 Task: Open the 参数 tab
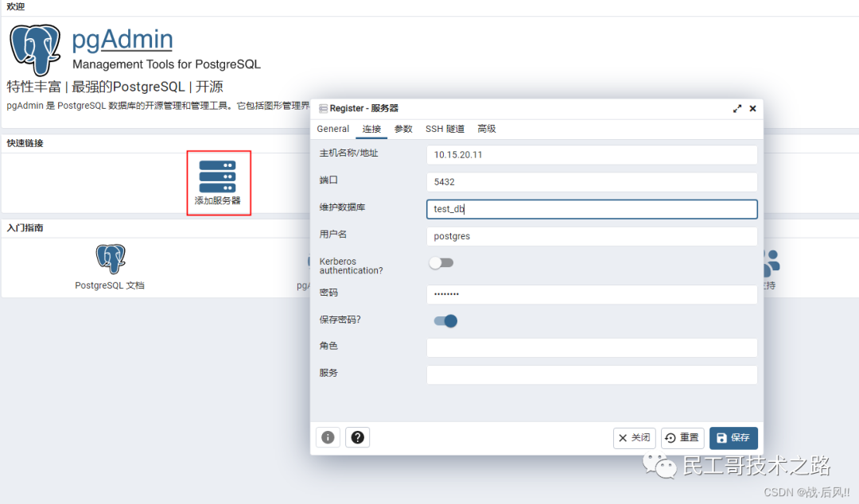(x=403, y=129)
